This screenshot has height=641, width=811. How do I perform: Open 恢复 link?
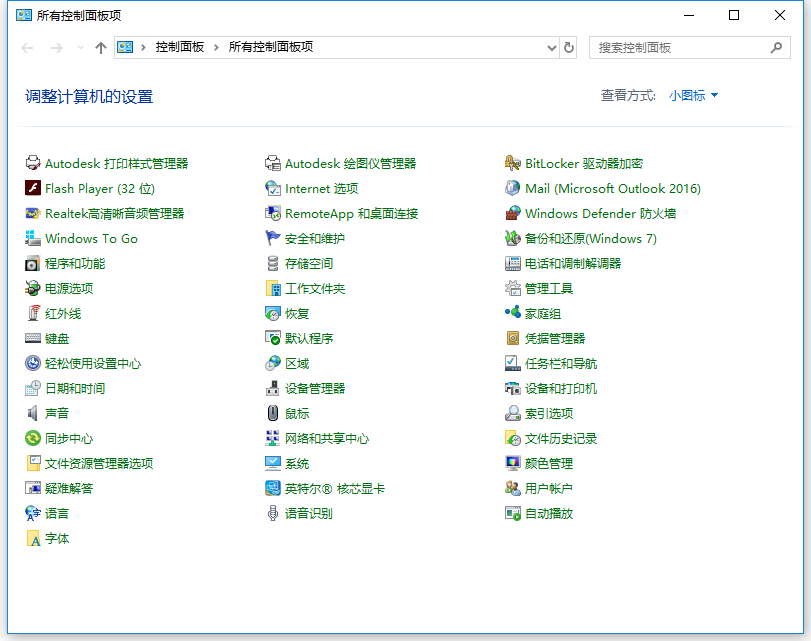297,314
